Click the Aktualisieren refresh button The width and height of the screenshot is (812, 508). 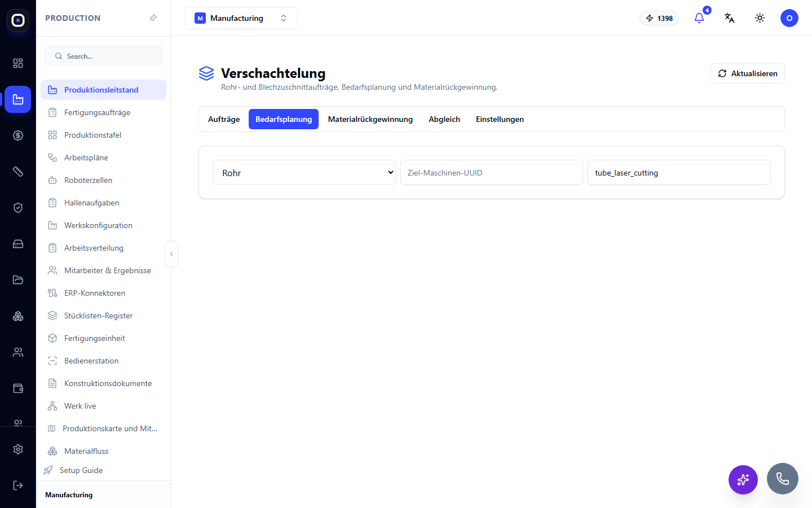pyautogui.click(x=748, y=73)
